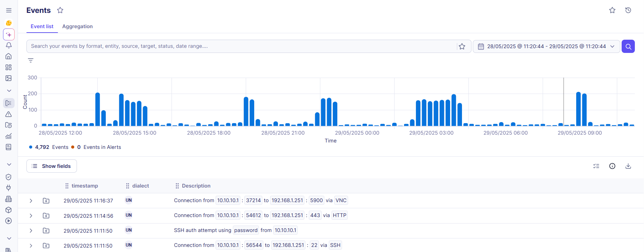
Task: Open the hamburger menu in the sidebar
Action: click(x=9, y=11)
